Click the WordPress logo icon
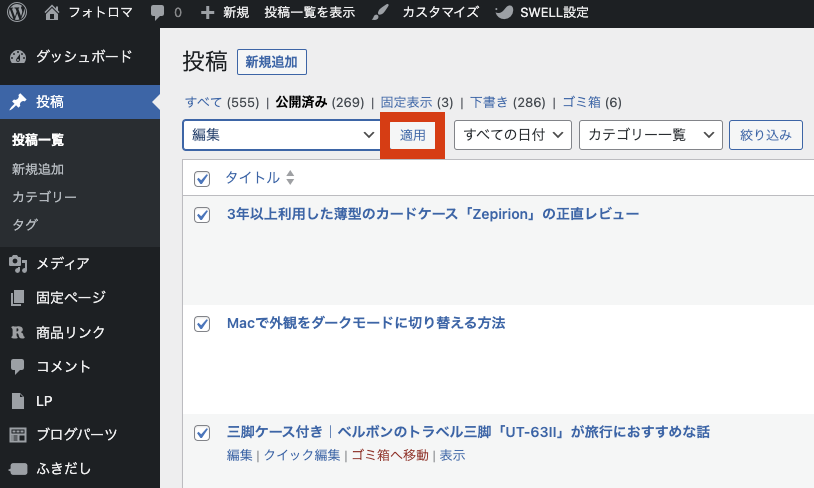Viewport: 814px width, 488px height. 17,12
